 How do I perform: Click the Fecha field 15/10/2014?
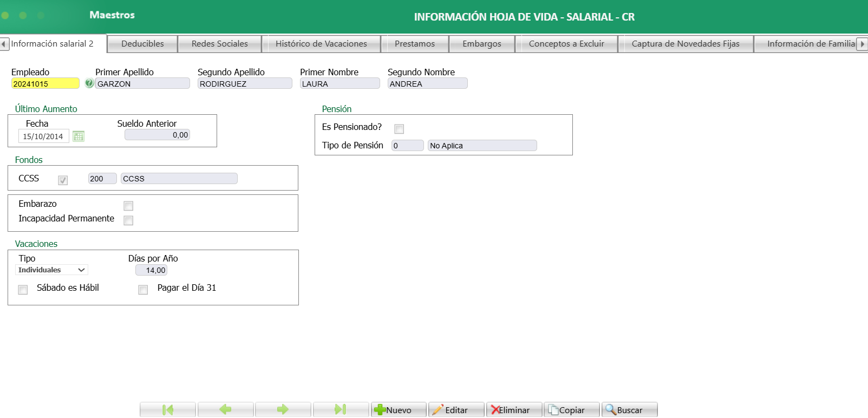tap(44, 136)
